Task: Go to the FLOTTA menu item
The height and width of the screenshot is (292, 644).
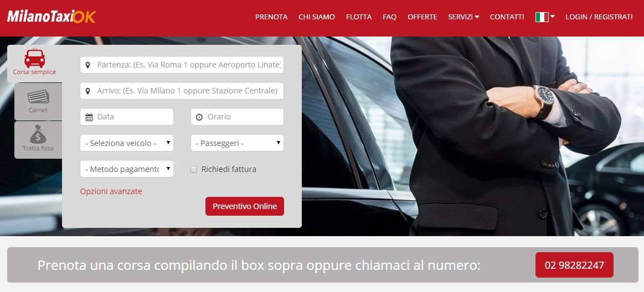Action: [x=359, y=17]
